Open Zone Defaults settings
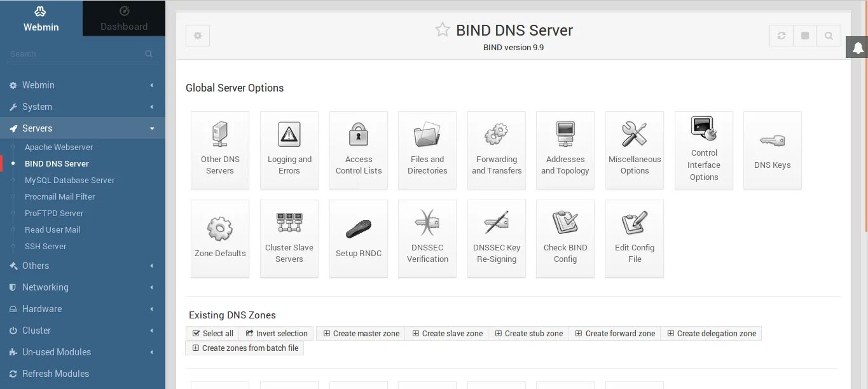Screen dimensions: 868x389 [220, 239]
